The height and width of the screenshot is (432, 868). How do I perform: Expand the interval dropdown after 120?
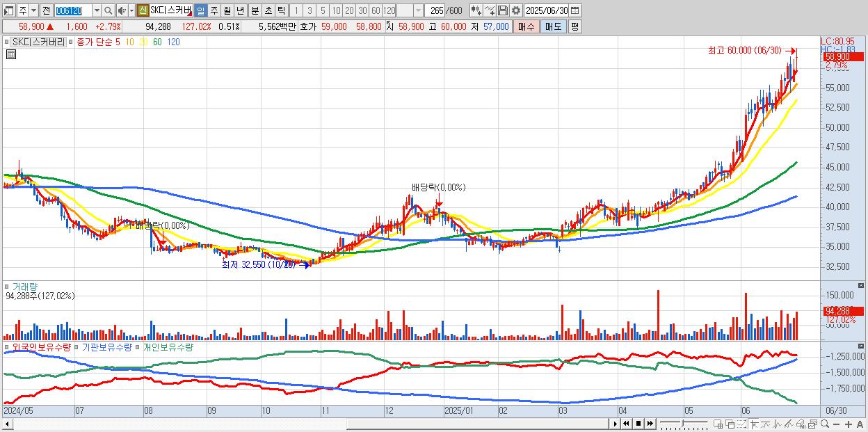(x=418, y=10)
